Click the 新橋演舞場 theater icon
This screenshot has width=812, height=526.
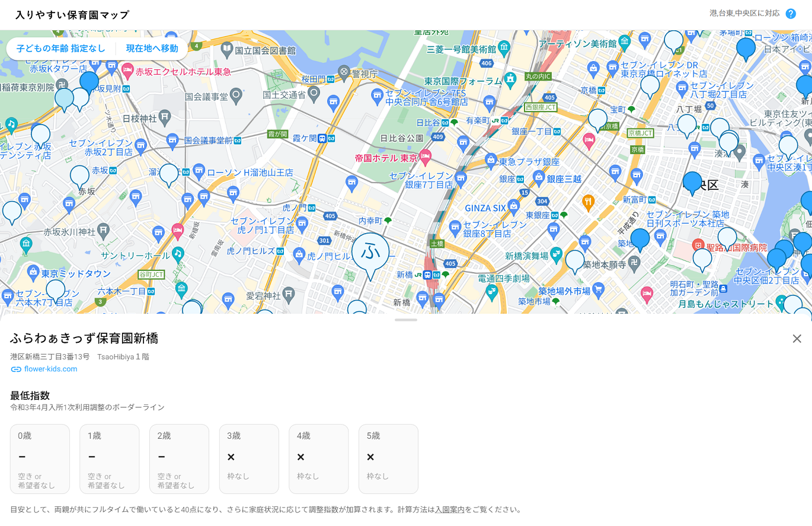pos(556,254)
